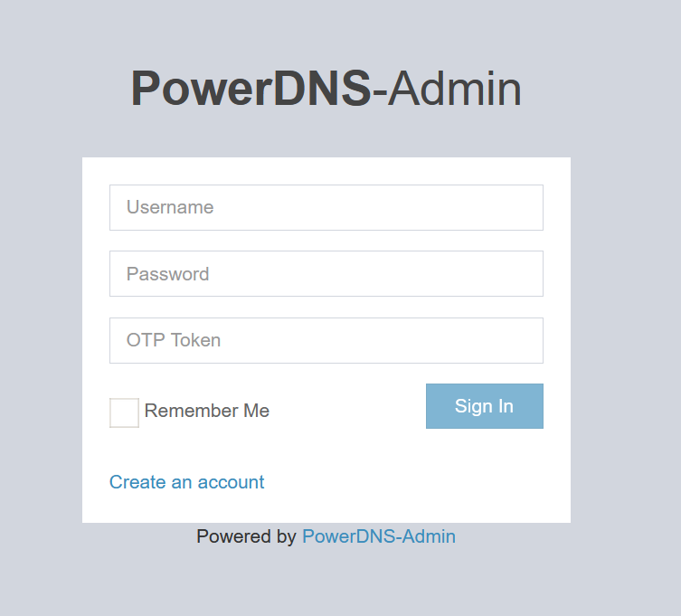Enable the Remember Me checkbox
681x616 pixels.
pyautogui.click(x=124, y=412)
